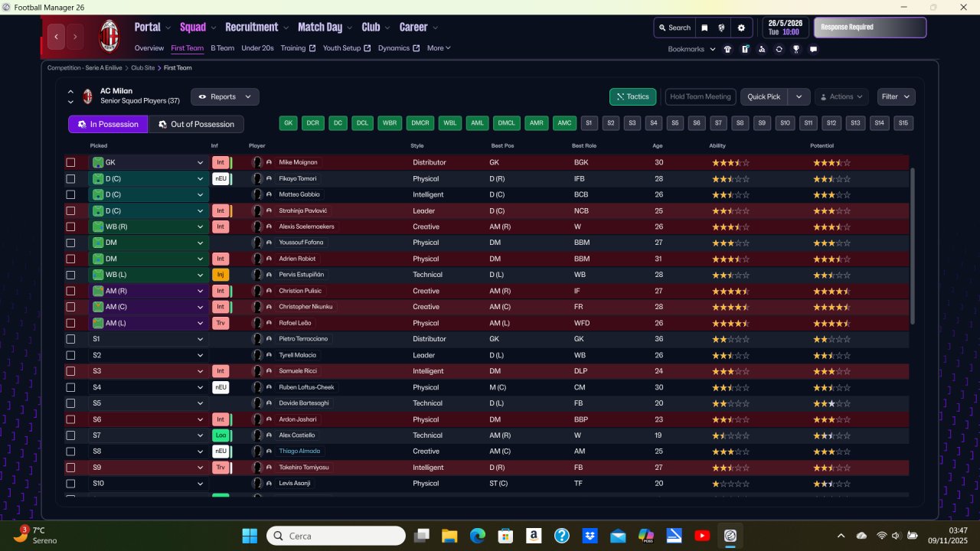The width and height of the screenshot is (980, 551).
Task: Open the world globe icon beside Search
Action: point(721,28)
